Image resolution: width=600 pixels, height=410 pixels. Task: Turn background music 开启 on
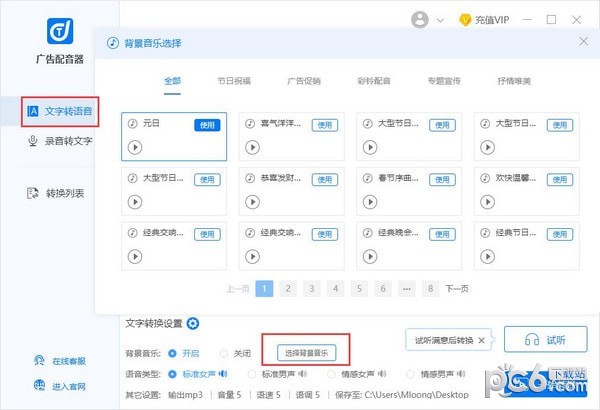(183, 353)
